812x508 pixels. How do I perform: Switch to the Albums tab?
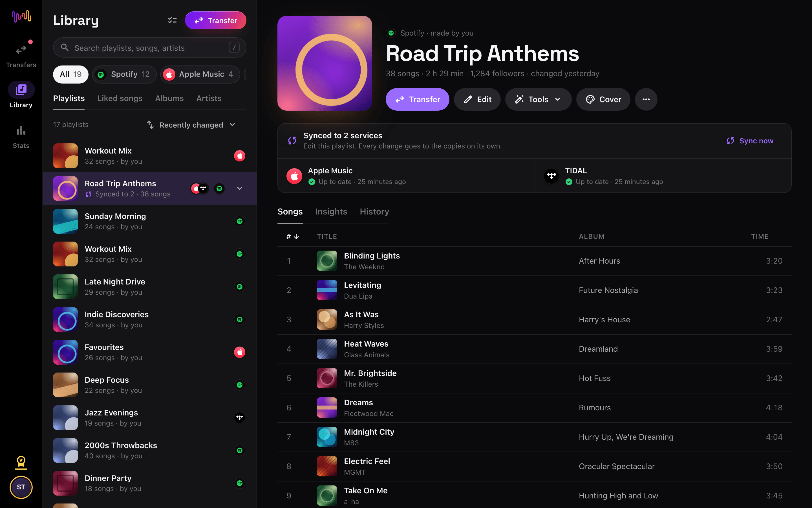[169, 98]
